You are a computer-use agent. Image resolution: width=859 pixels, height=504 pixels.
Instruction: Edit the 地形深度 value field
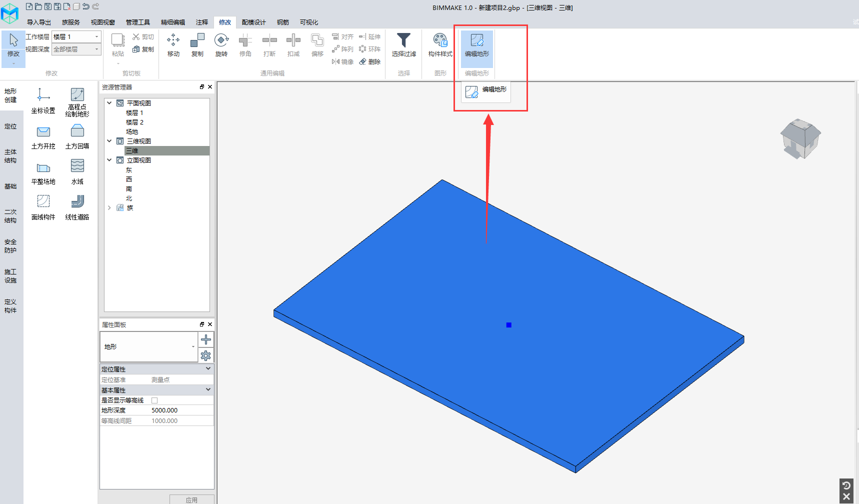click(181, 410)
